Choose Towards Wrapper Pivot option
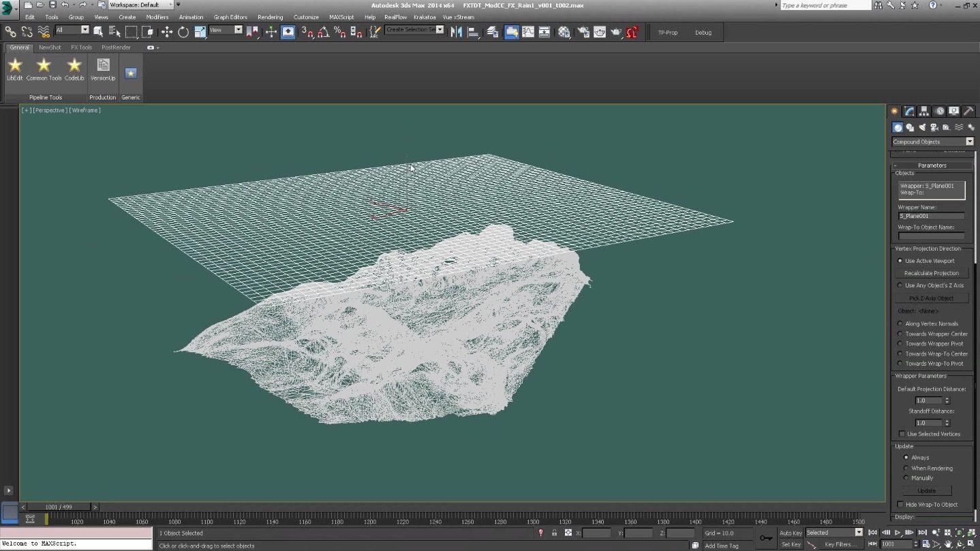Viewport: 980px width, 551px height. 900,344
